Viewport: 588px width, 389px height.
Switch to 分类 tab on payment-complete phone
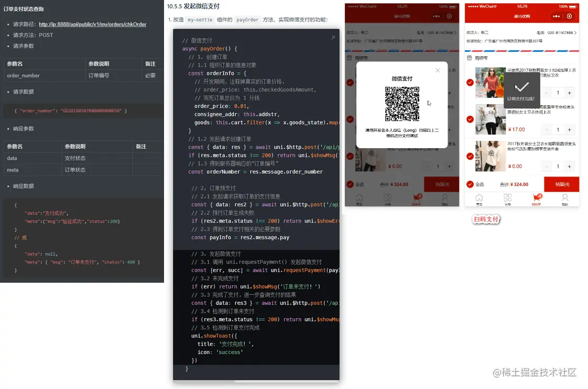click(x=508, y=200)
